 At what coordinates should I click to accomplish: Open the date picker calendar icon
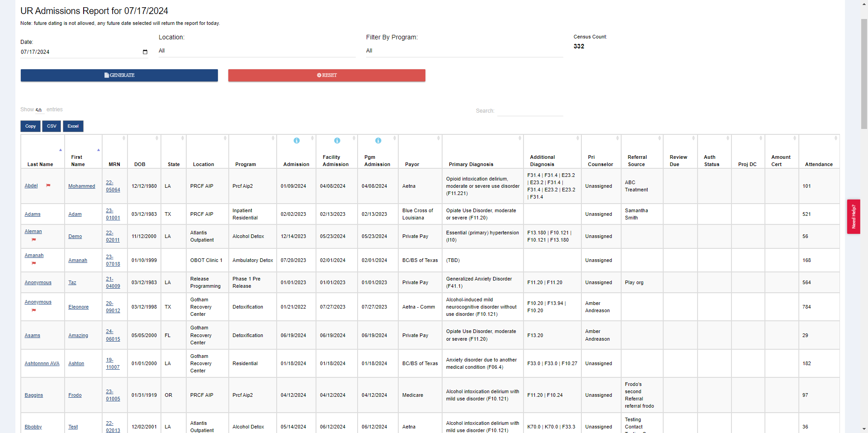(145, 52)
